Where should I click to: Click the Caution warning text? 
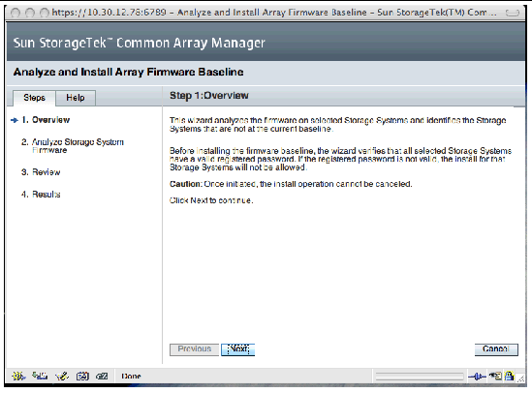(291, 184)
